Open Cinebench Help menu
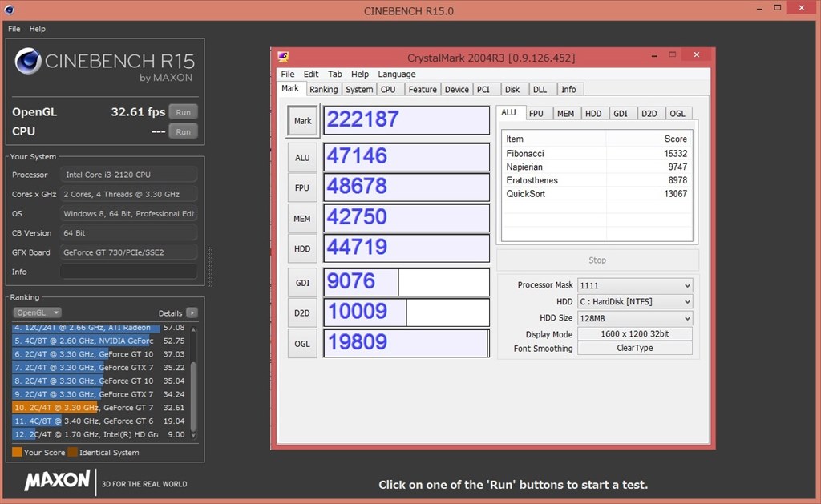The height and width of the screenshot is (504, 821). 37,29
